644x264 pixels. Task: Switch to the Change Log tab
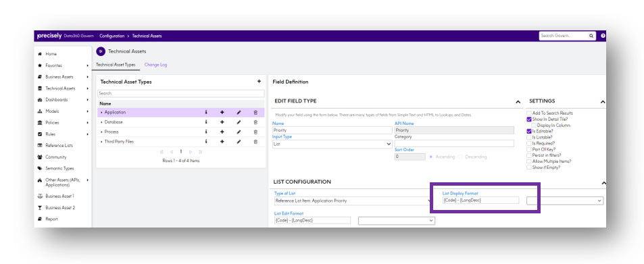pos(155,65)
